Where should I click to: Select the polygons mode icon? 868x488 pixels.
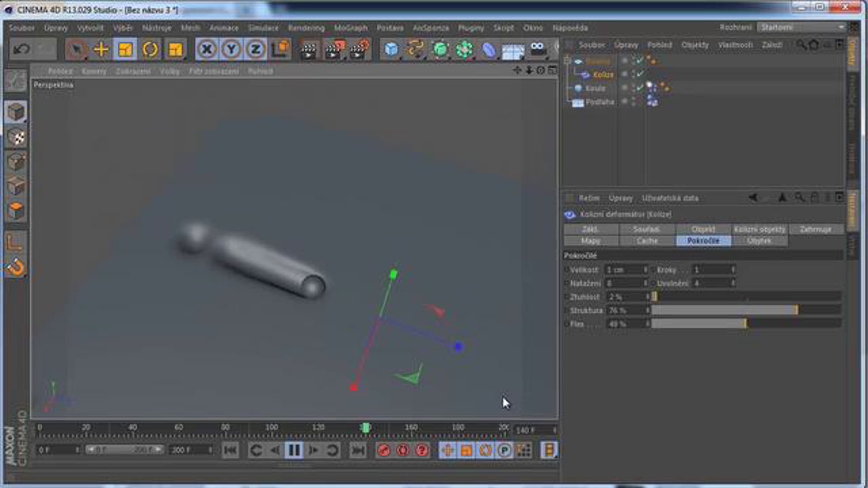pos(16,211)
